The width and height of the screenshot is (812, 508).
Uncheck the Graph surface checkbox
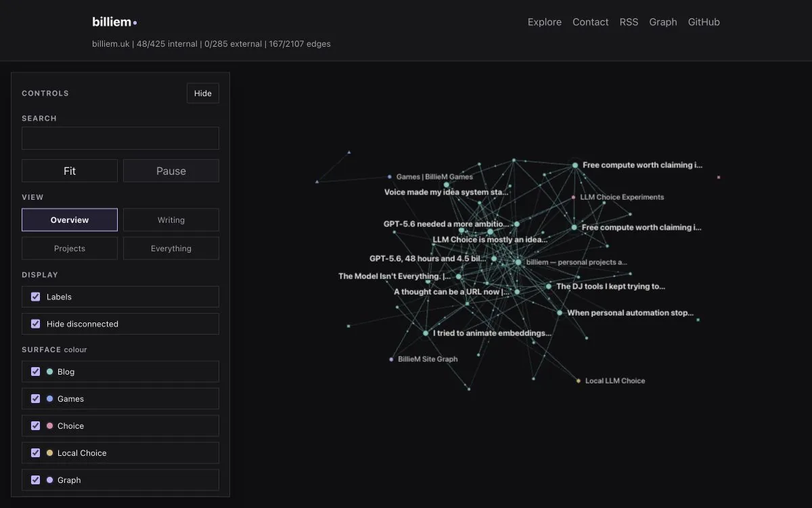36,480
